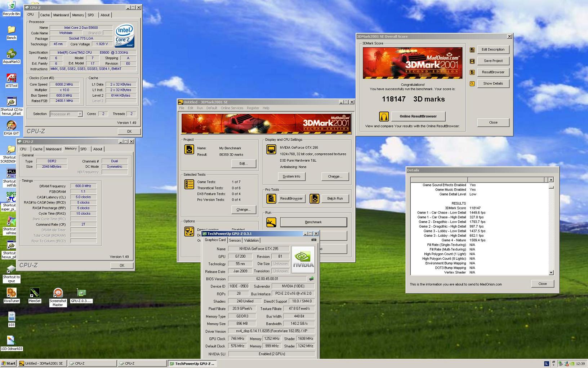Click the Show Details button
Screen dimensions: 588x368
493,83
